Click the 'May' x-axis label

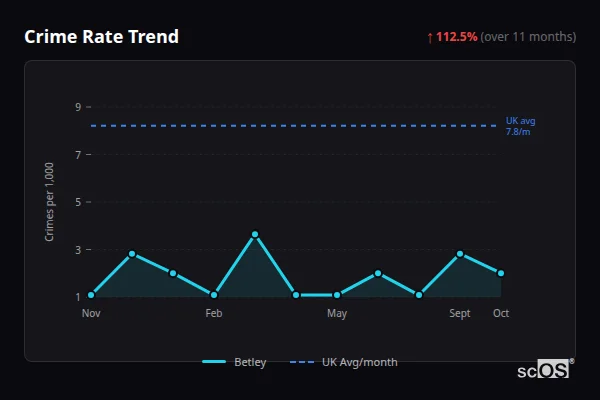pyautogui.click(x=337, y=313)
